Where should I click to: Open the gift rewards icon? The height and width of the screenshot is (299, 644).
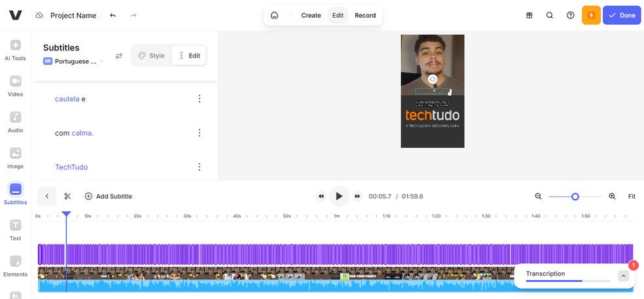coord(529,15)
